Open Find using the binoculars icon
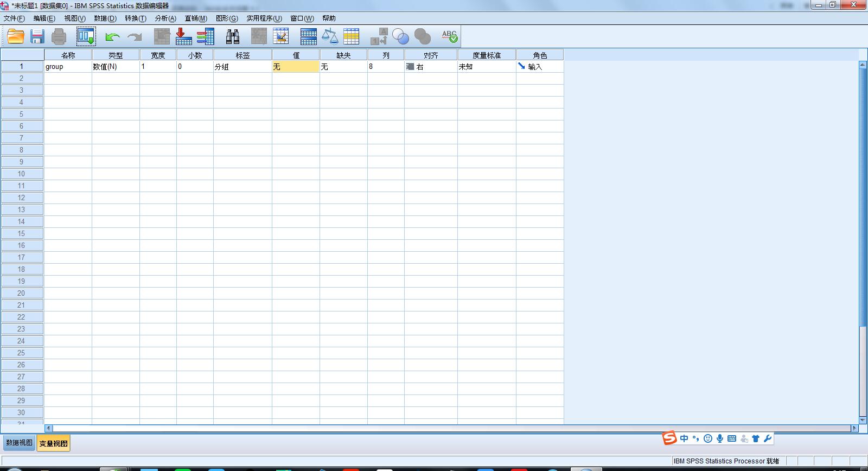 point(233,36)
